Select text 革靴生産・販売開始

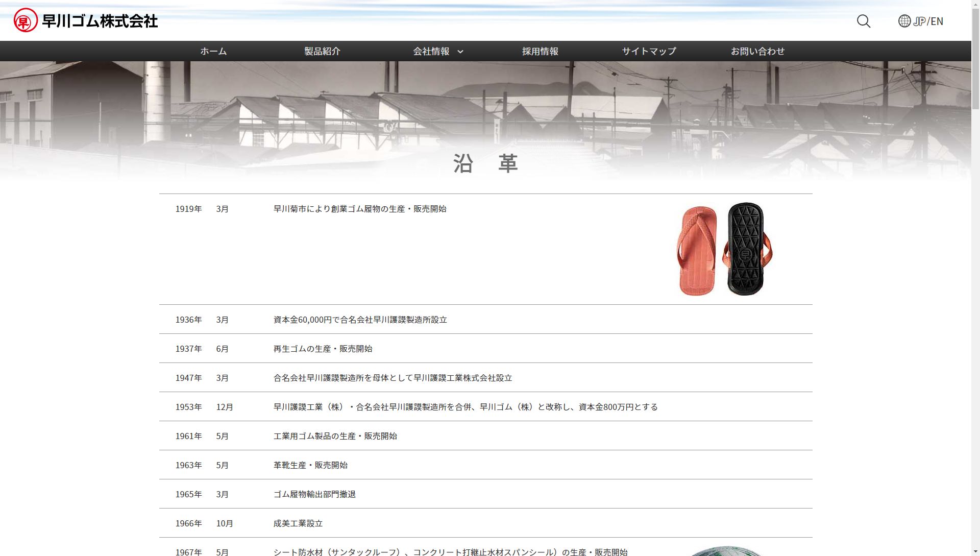310,465
